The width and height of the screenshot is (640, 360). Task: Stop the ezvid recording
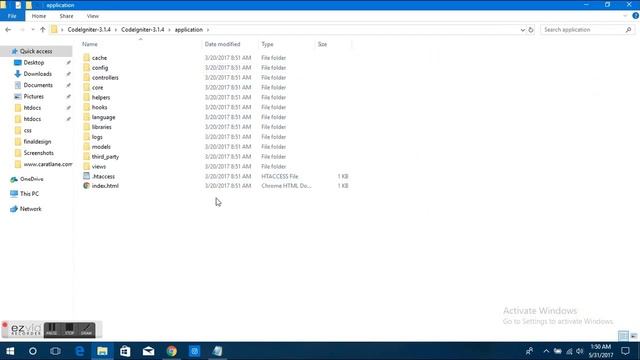[x=69, y=330]
